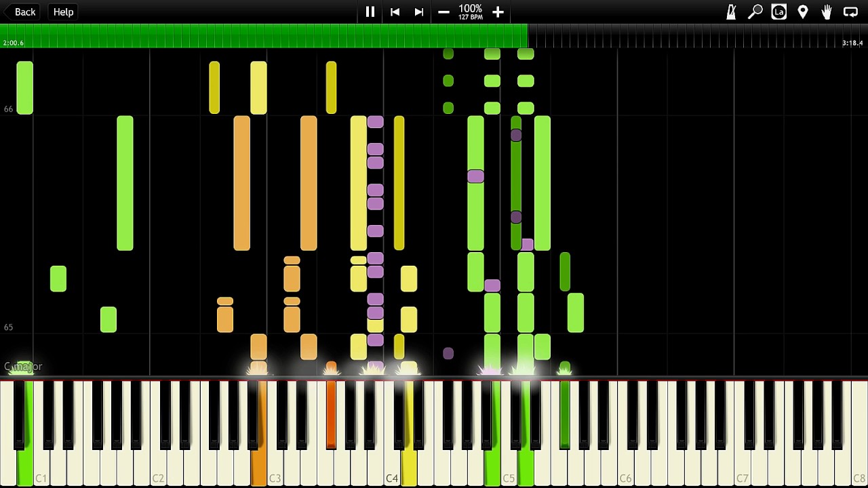868x488 pixels.
Task: Click the dark orange lit black key
Action: [331, 413]
